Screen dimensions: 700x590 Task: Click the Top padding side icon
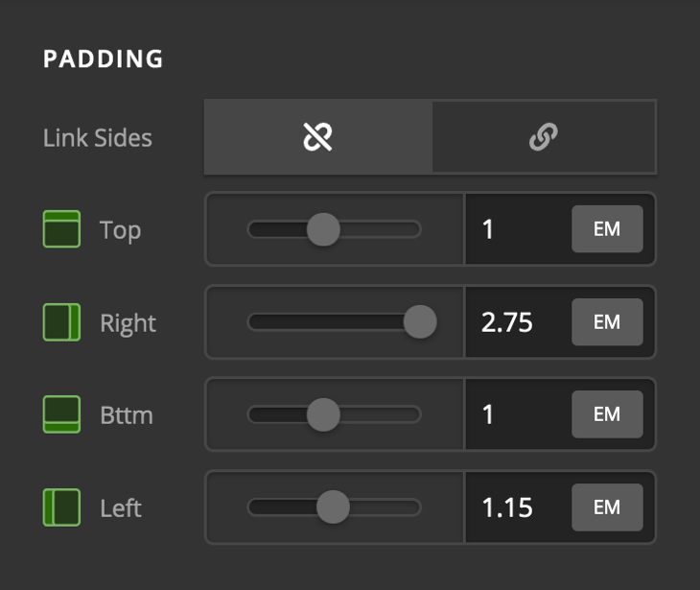click(61, 230)
